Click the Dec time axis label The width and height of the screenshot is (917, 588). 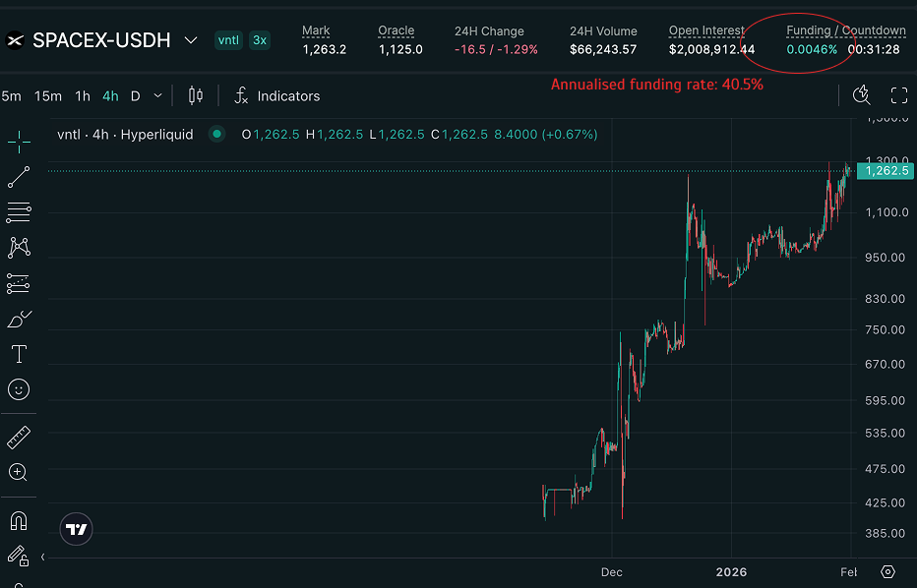[x=612, y=572]
